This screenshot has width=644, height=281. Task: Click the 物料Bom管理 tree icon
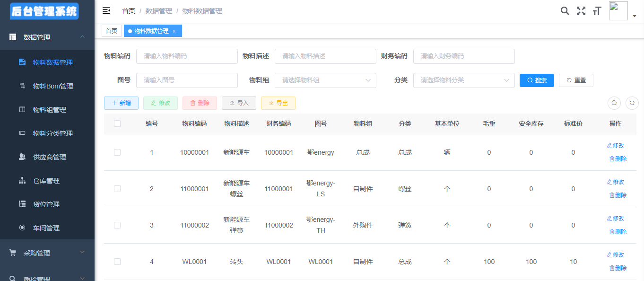(22, 86)
